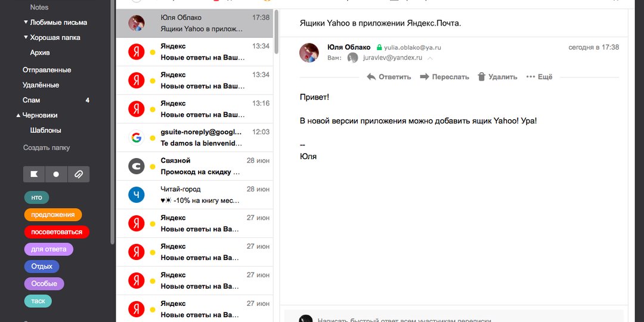The height and width of the screenshot is (322, 644).
Task: Select the нто label tag
Action: [36, 197]
